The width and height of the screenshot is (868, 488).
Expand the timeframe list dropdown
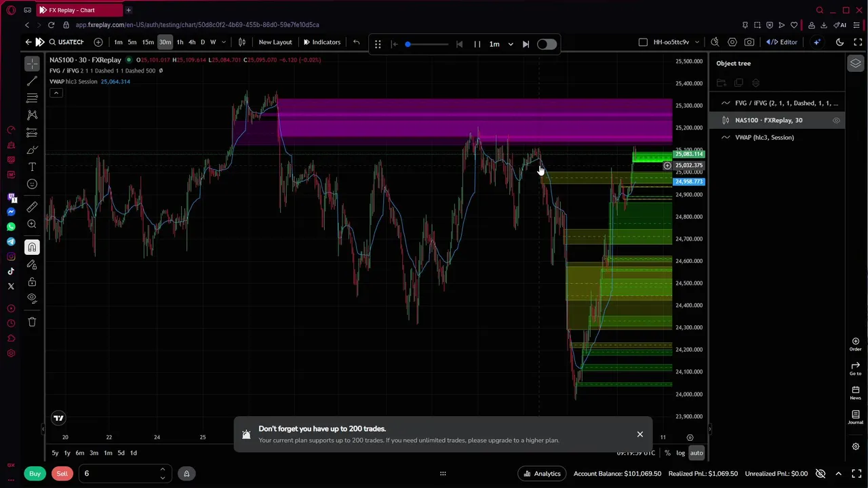(223, 42)
